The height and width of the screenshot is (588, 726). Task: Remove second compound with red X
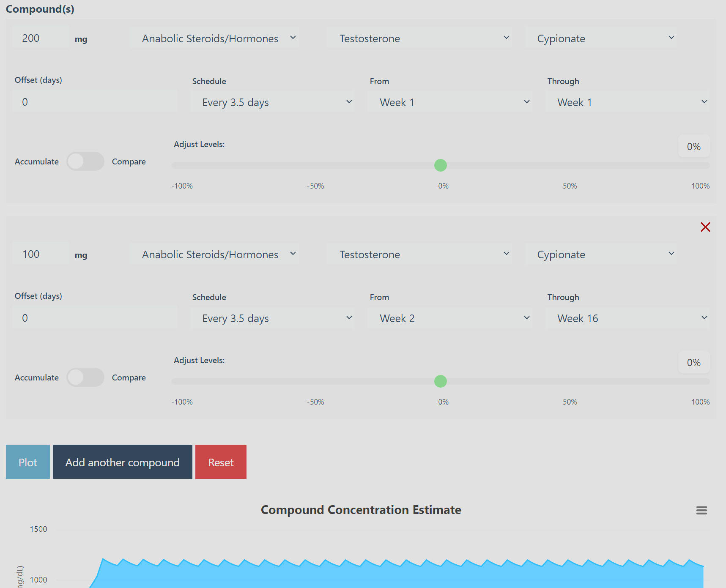point(705,227)
